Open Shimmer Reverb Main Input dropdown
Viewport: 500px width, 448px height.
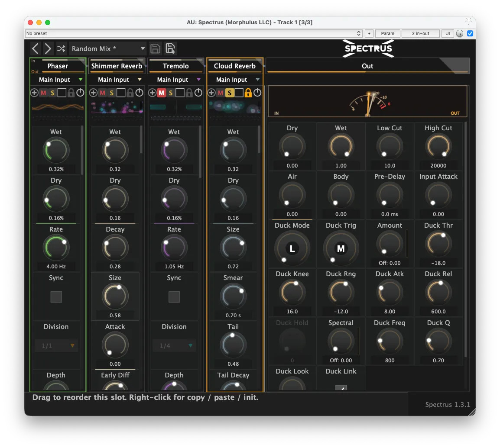(x=117, y=80)
